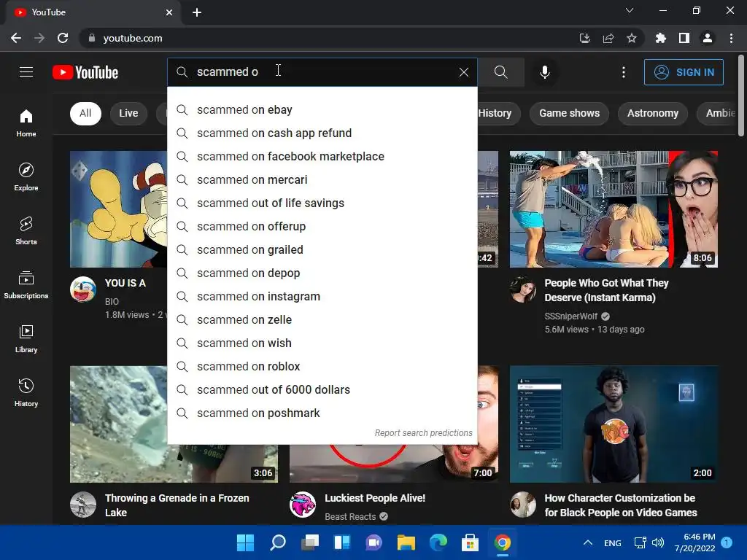Open Chrome side panel icon

684,38
